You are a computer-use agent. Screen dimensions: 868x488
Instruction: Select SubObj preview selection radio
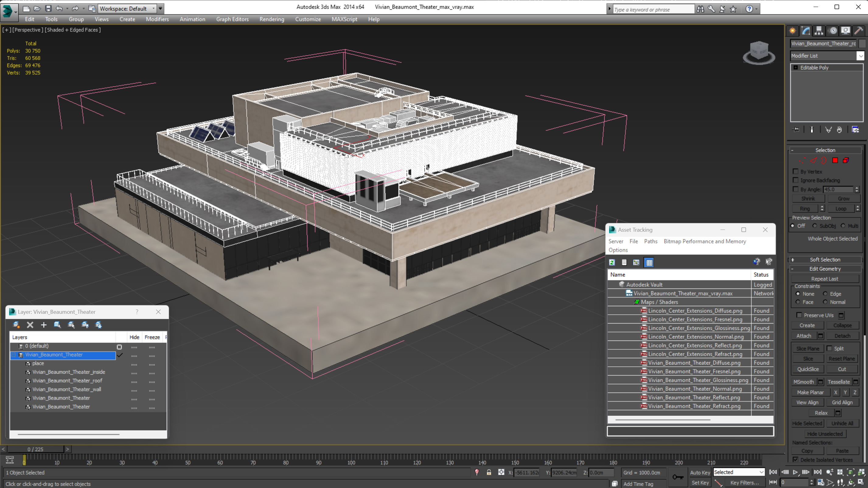tap(815, 226)
